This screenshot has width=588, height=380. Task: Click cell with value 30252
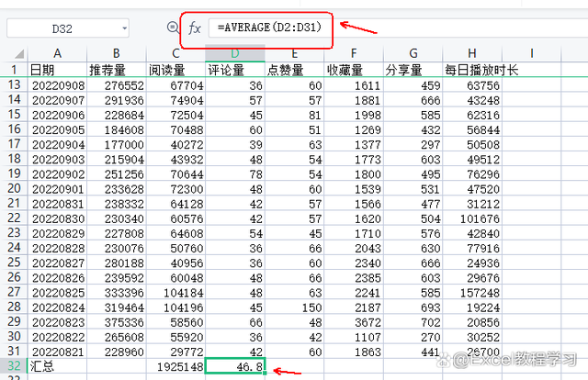click(x=472, y=337)
